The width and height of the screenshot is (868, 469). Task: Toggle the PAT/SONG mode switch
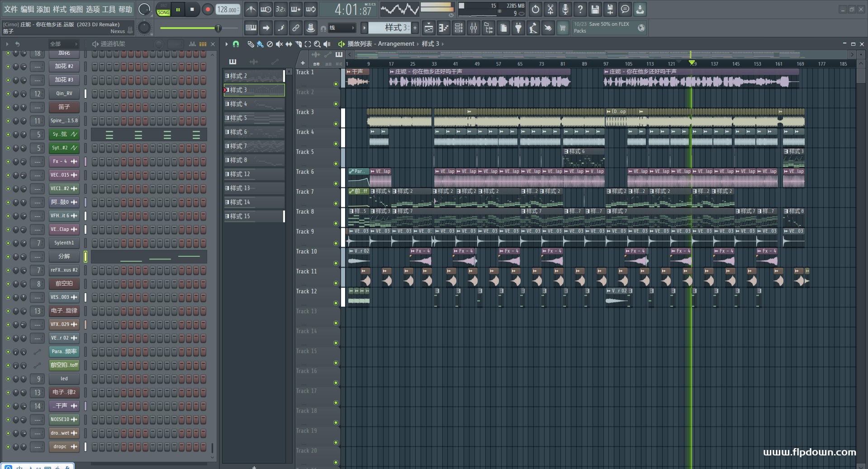pyautogui.click(x=163, y=10)
